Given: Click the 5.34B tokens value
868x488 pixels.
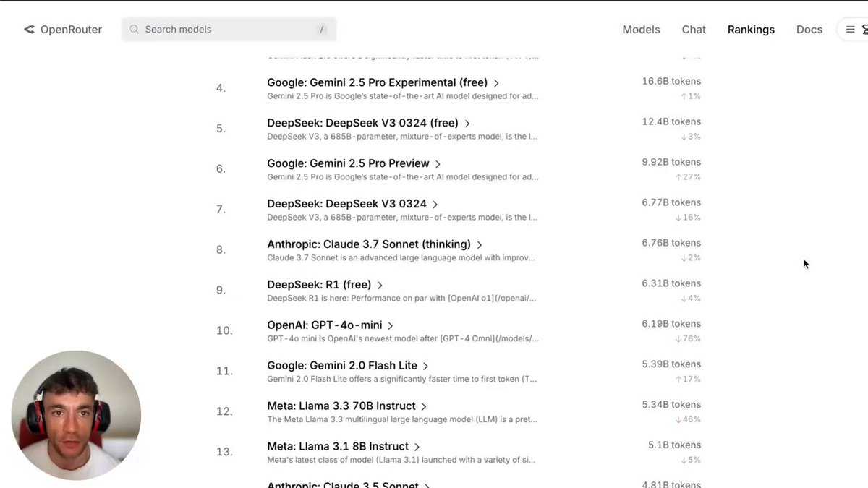Looking at the screenshot, I should pos(671,405).
